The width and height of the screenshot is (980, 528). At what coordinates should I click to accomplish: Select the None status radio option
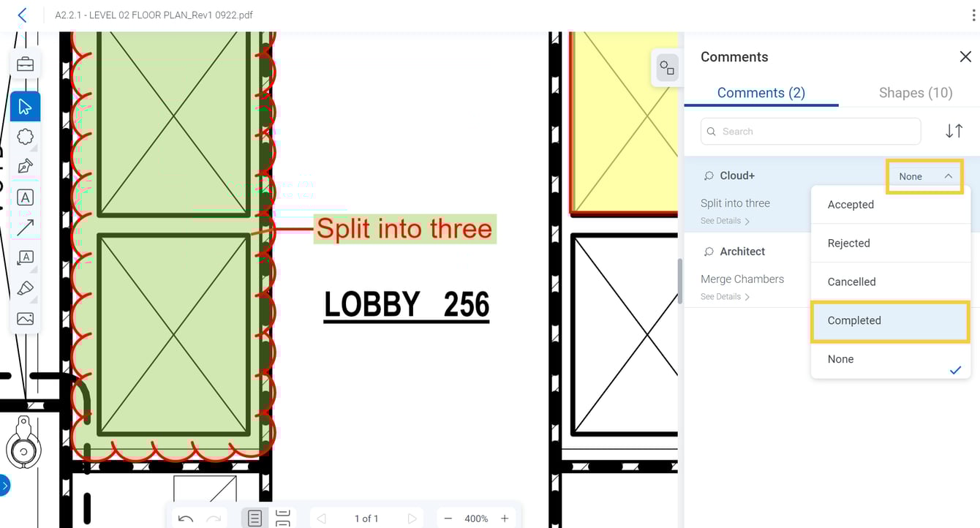point(840,359)
